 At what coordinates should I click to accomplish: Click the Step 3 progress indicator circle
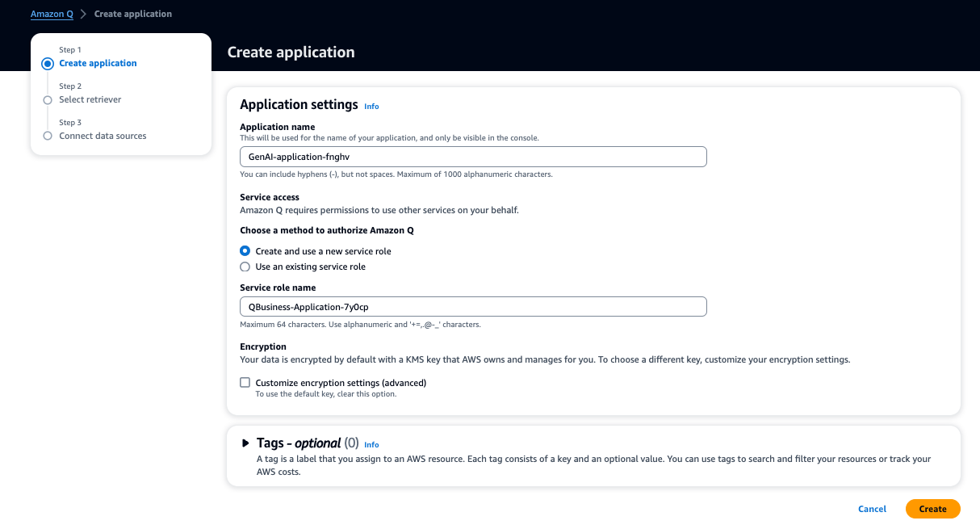pyautogui.click(x=47, y=136)
